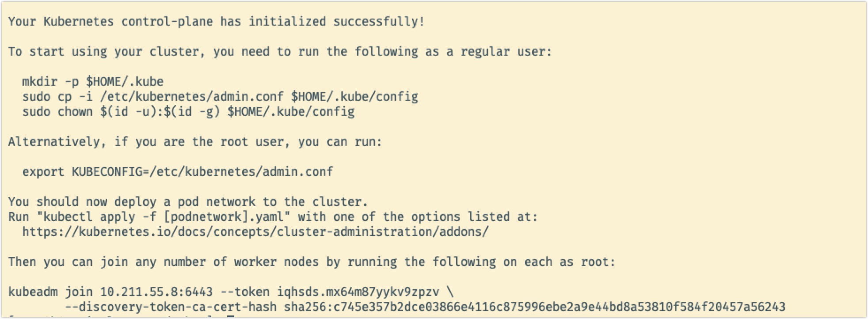868x319 pixels.
Task: Click the "mkdir -p $HOME/.kube" command
Action: [x=93, y=82]
